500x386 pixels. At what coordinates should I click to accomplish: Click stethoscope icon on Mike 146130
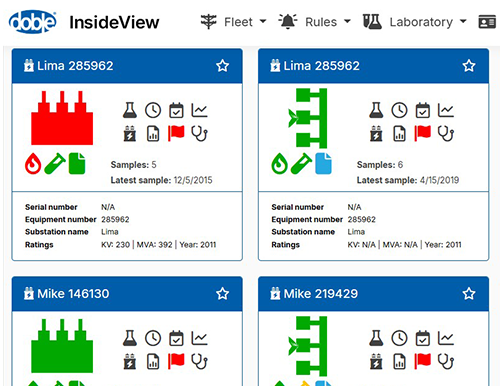[199, 362]
